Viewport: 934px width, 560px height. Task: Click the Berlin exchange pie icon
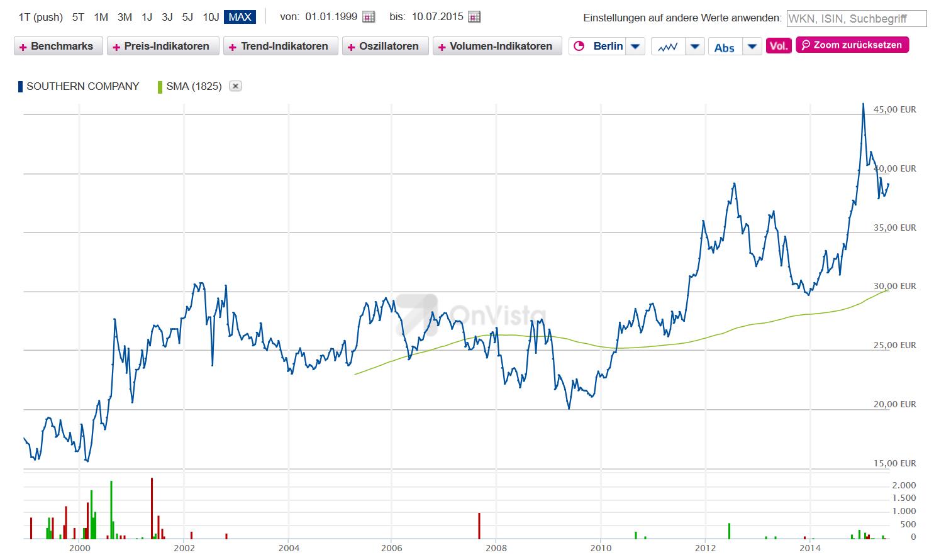pyautogui.click(x=580, y=47)
